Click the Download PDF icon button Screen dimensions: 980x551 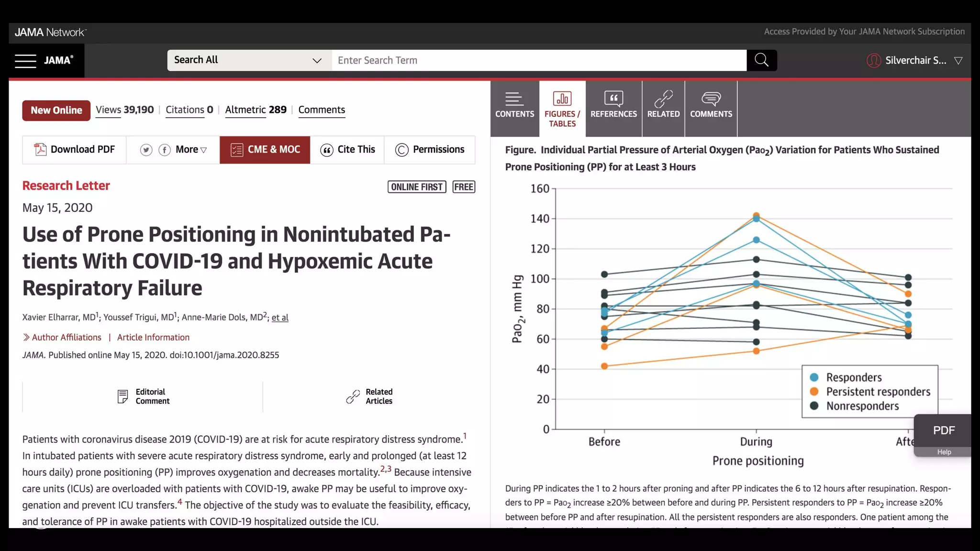click(40, 150)
